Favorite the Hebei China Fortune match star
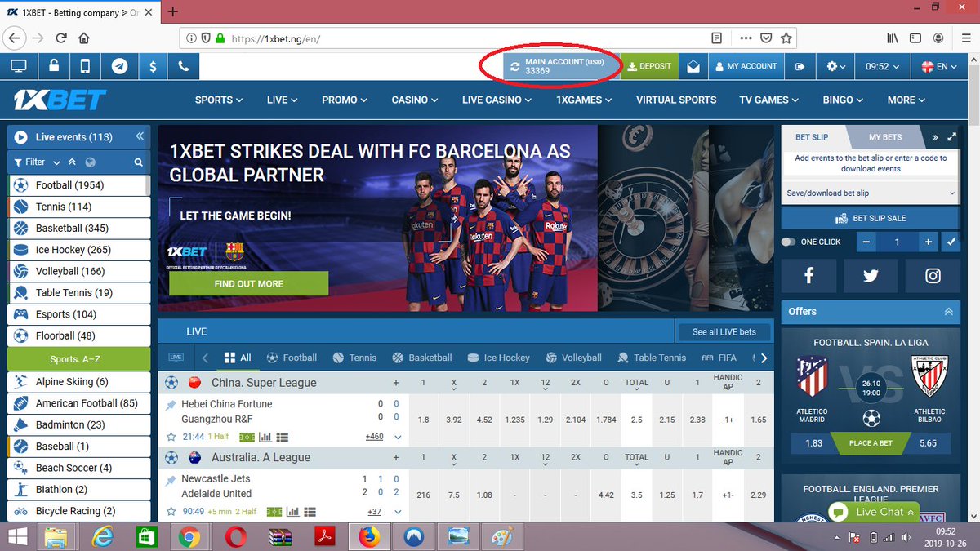980x551 pixels. 171,437
